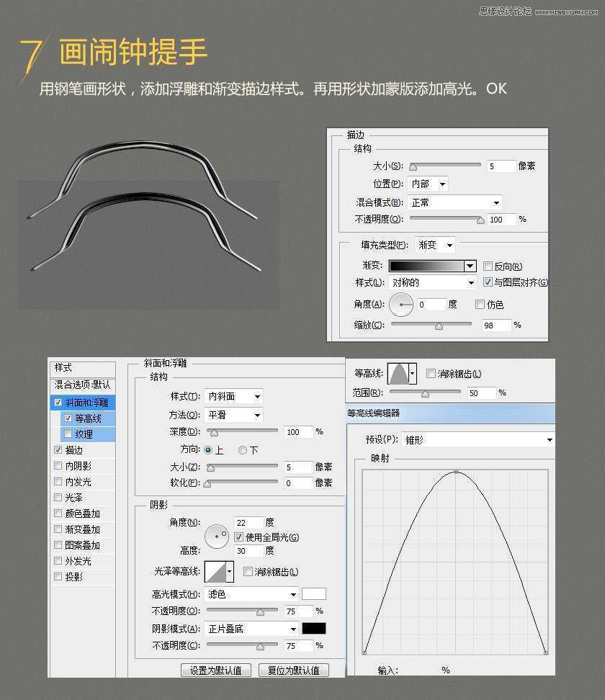
Task: Open the bevel 样式 内斜面 dropdown
Action: click(x=233, y=396)
